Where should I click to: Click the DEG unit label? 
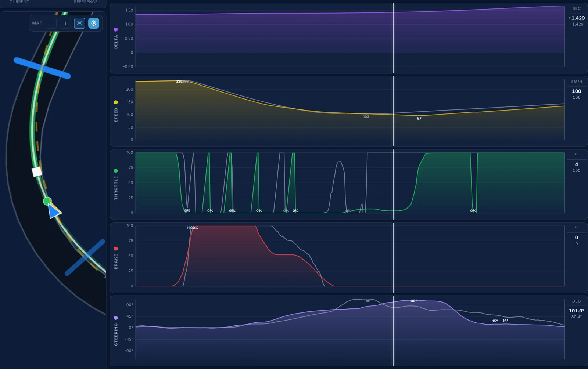[576, 301]
